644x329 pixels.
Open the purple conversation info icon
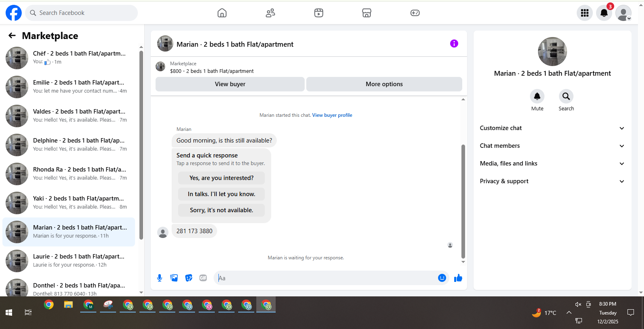pos(454,43)
